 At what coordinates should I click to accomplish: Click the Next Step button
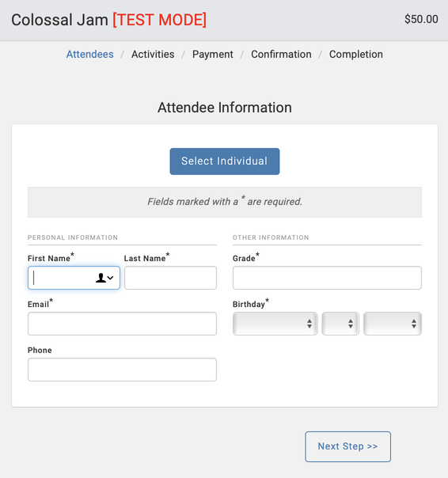[347, 446]
